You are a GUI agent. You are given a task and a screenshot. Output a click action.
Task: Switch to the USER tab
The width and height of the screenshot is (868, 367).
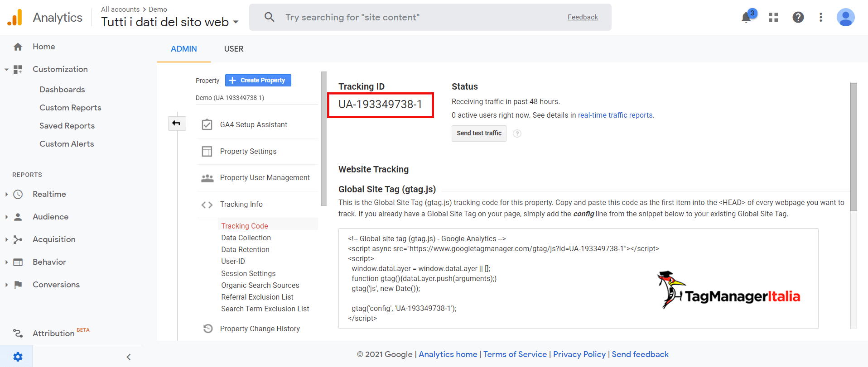pos(234,49)
